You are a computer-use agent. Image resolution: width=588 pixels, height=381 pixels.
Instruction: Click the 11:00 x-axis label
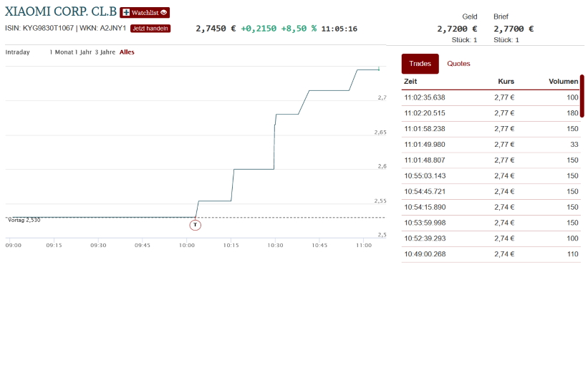364,245
